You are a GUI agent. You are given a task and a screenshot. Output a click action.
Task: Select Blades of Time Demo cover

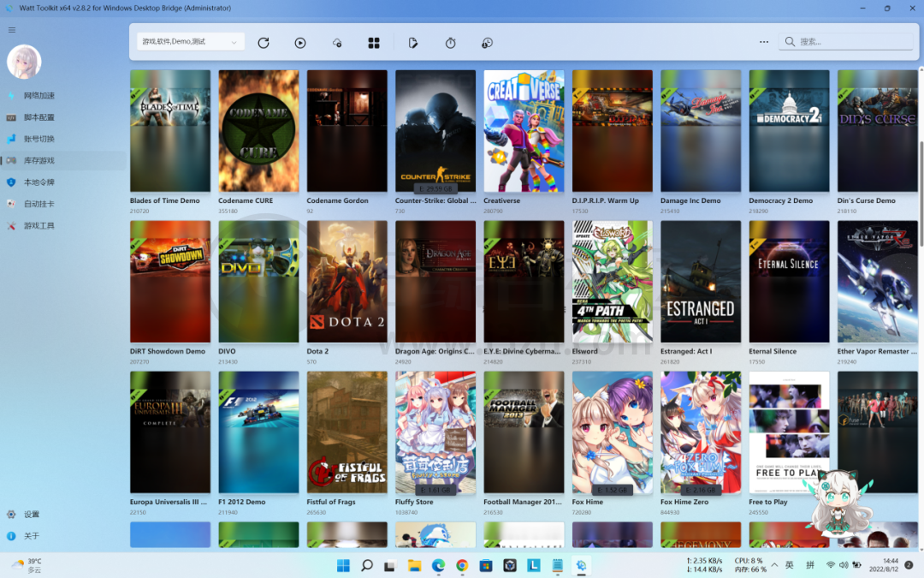point(170,131)
